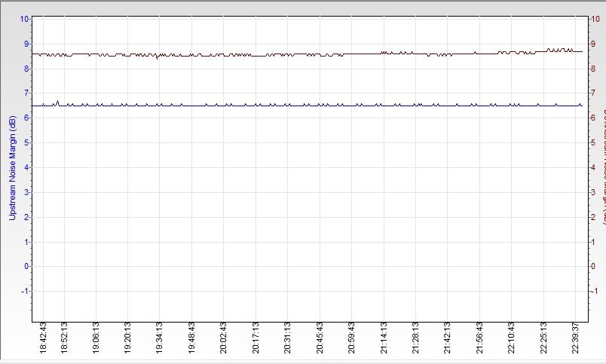Select value 2 on the blue upstream axis
This screenshot has width=606, height=364.
click(x=26, y=217)
